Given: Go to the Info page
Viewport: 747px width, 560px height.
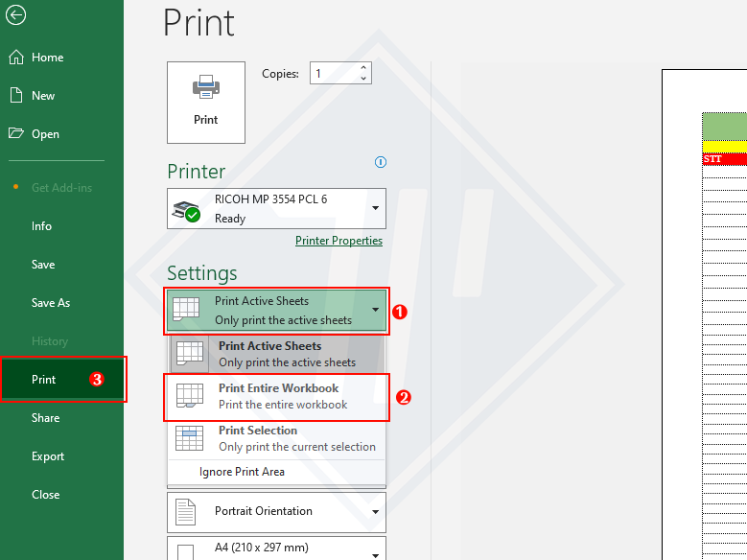Looking at the screenshot, I should 41,226.
